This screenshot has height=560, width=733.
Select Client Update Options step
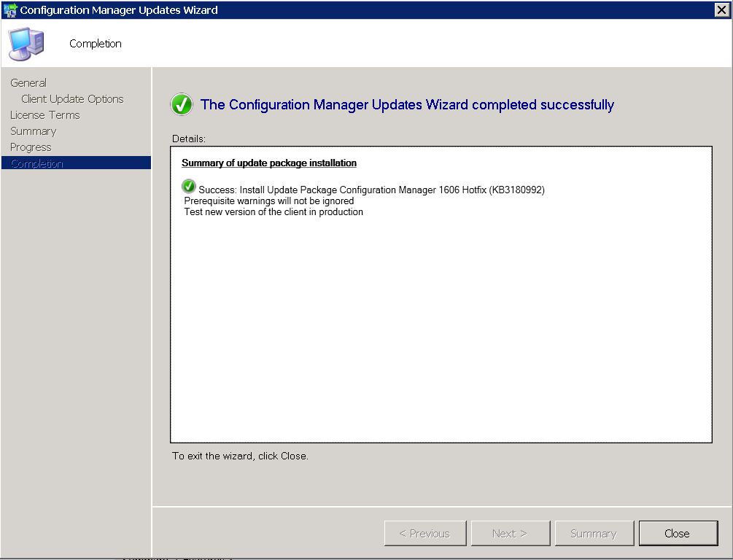(x=72, y=99)
